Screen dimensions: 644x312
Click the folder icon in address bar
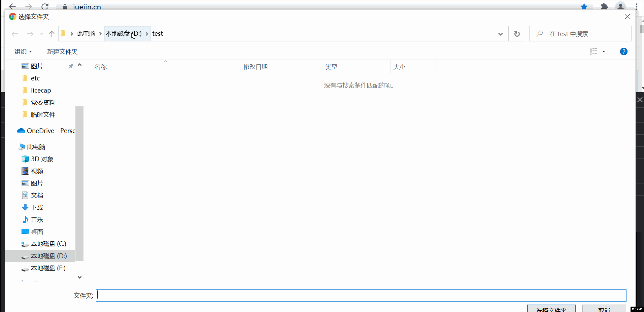tap(63, 33)
